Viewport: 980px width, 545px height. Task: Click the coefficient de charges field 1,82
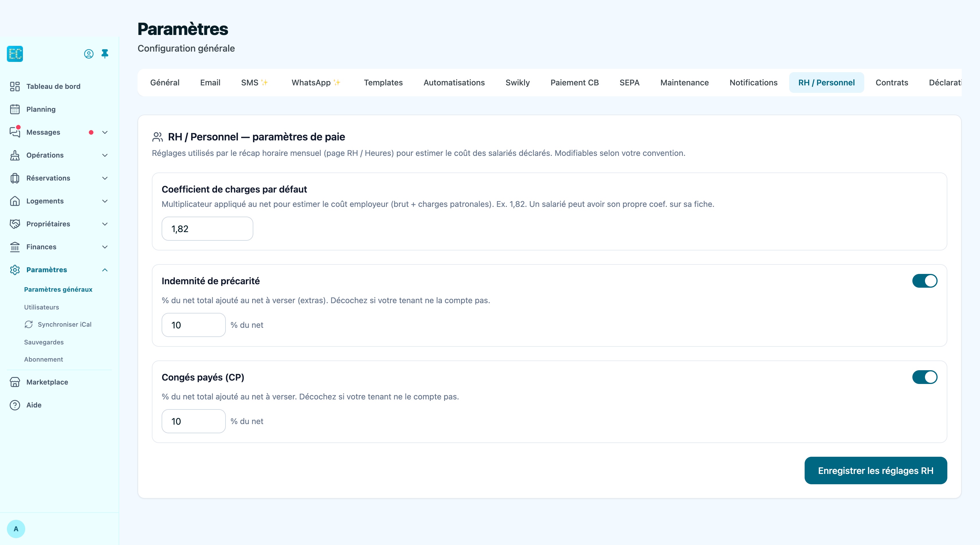pyautogui.click(x=207, y=229)
